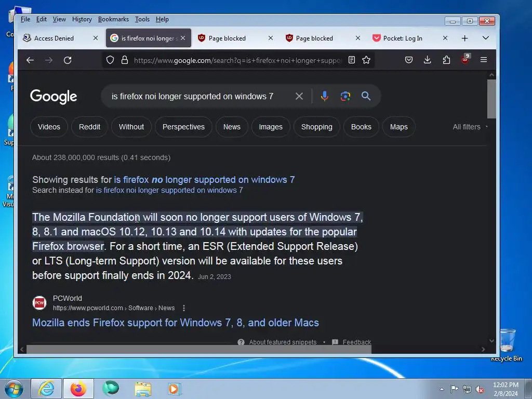The height and width of the screenshot is (399, 532).
Task: Open Windows Media Player from taskbar
Action: click(175, 389)
